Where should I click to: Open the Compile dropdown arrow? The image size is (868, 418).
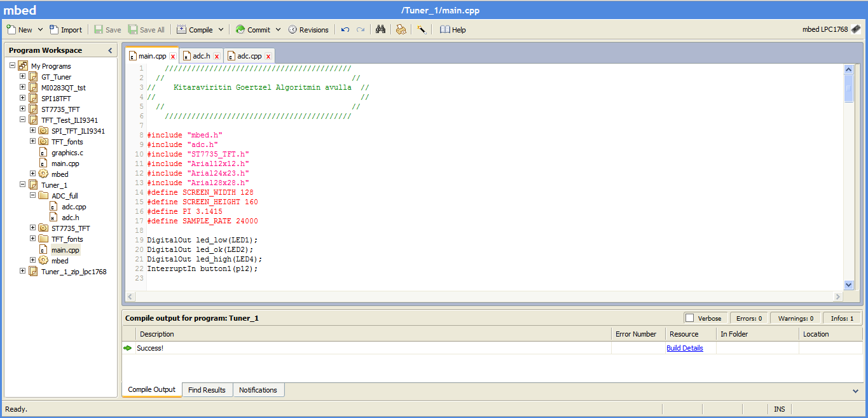pyautogui.click(x=221, y=29)
